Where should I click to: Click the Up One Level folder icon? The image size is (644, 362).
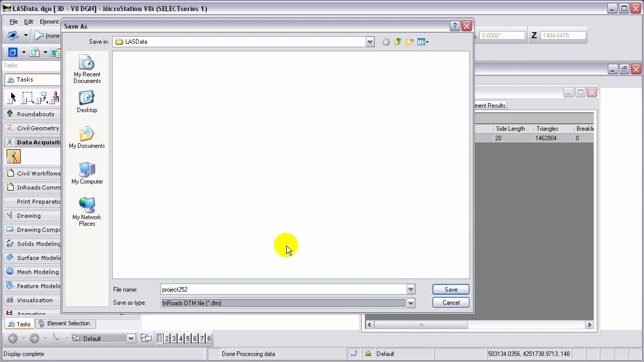(397, 42)
